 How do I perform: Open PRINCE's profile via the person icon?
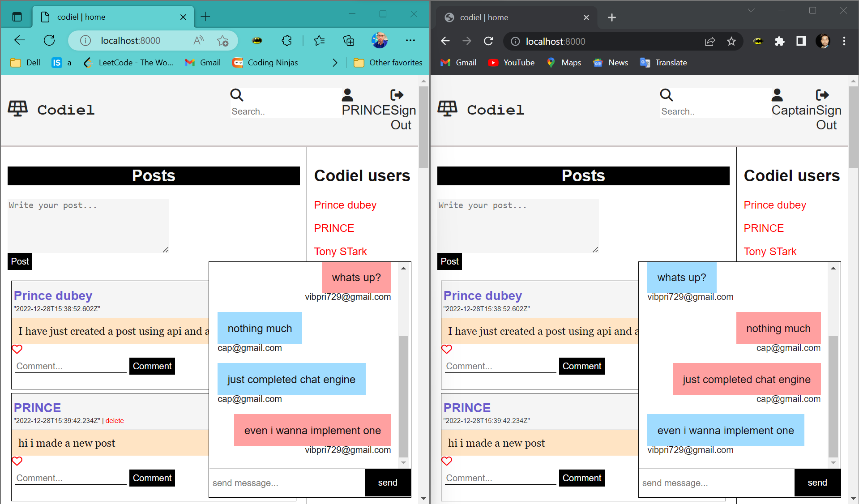[x=347, y=94]
